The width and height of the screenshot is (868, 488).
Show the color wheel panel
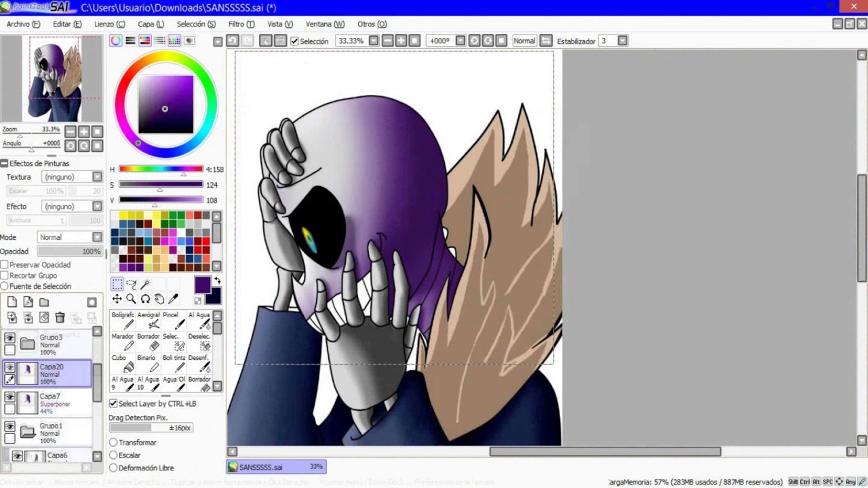tap(116, 41)
